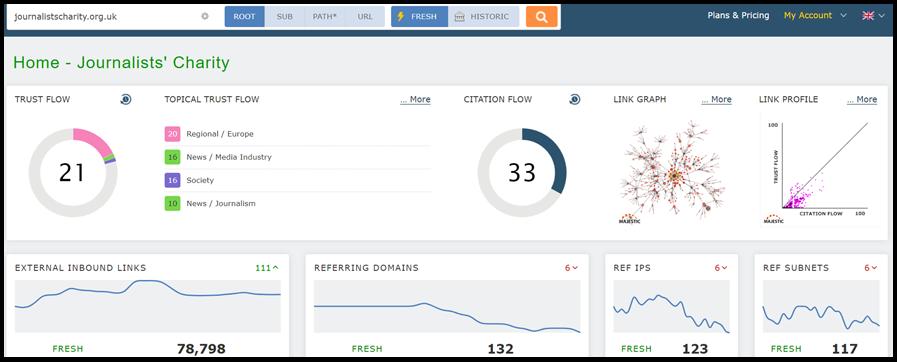Open Citation Flow history clock icon
This screenshot has height=362, width=897.
(575, 100)
